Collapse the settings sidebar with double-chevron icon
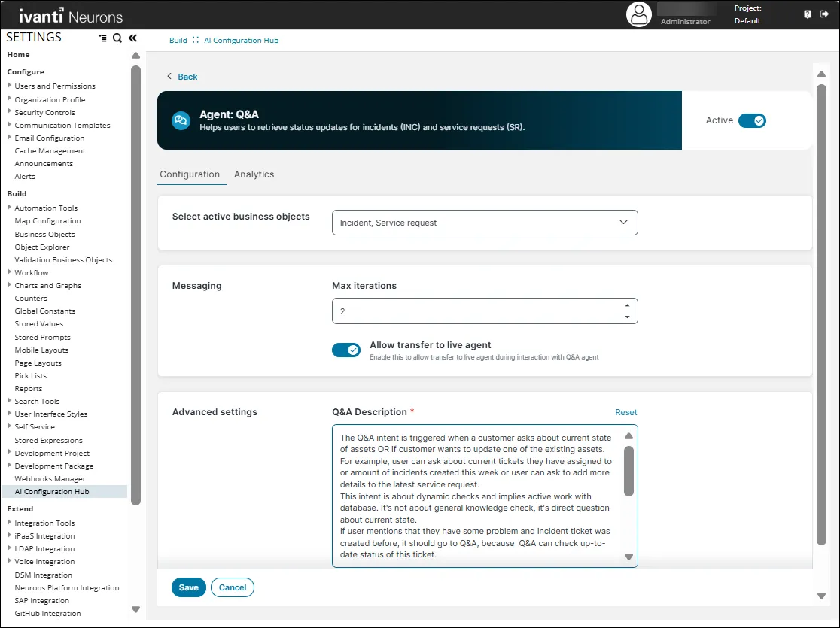 (x=133, y=38)
